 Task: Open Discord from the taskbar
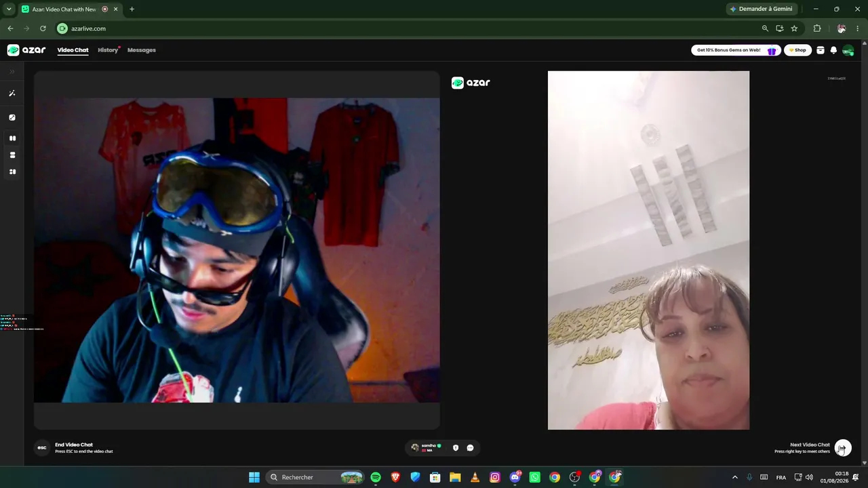pos(515,477)
